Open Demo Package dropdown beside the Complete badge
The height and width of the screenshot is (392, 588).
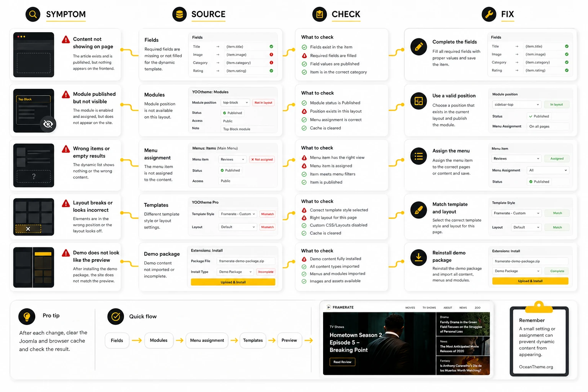(517, 271)
